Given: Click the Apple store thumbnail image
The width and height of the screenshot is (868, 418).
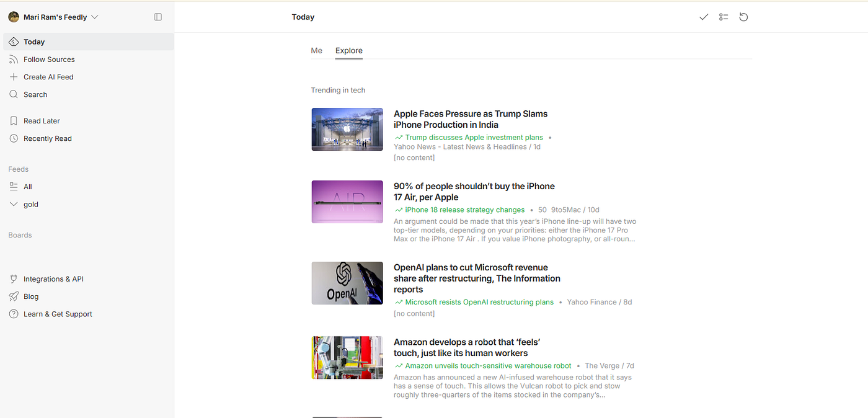Looking at the screenshot, I should [347, 130].
